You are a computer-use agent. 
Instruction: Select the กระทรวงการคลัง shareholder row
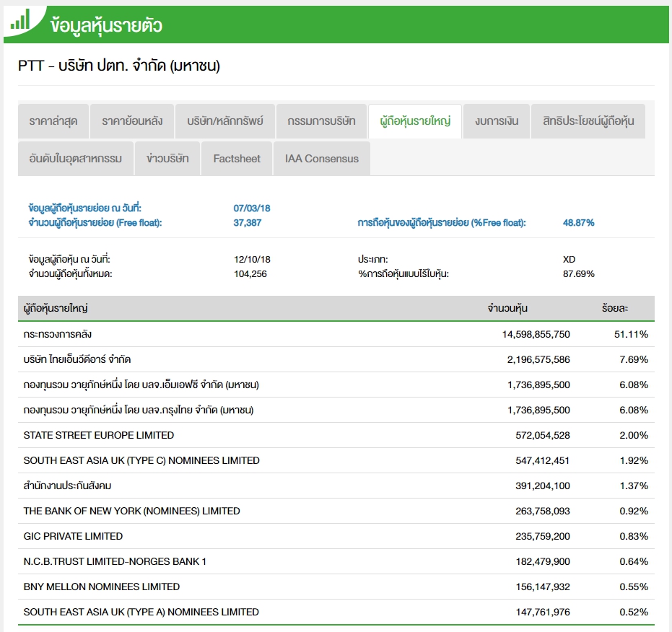(58, 335)
